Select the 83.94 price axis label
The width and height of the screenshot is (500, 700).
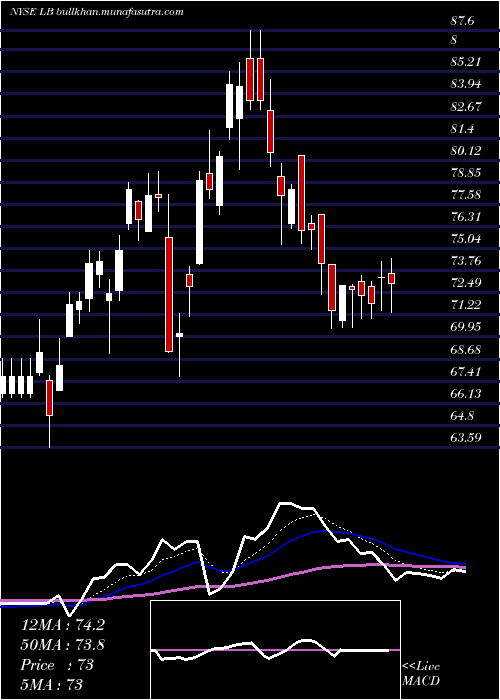[x=466, y=83]
